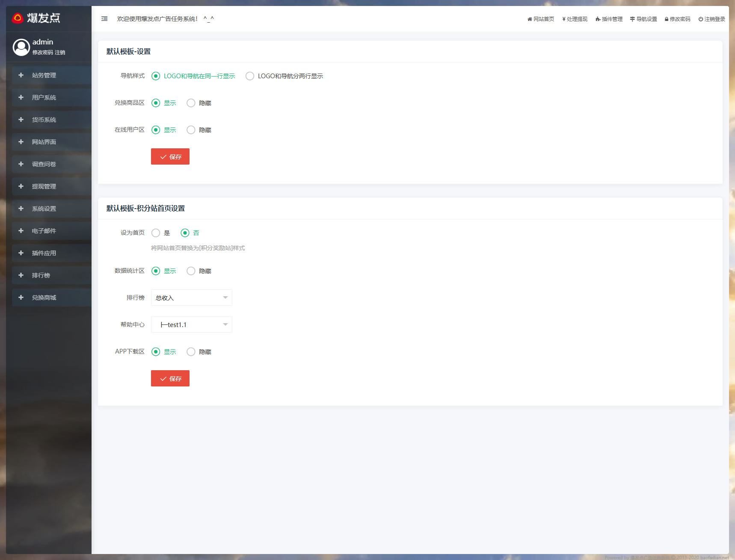The width and height of the screenshot is (735, 560).
Task: Open the 帮助中心 dropdown showing test1.1
Action: (191, 325)
